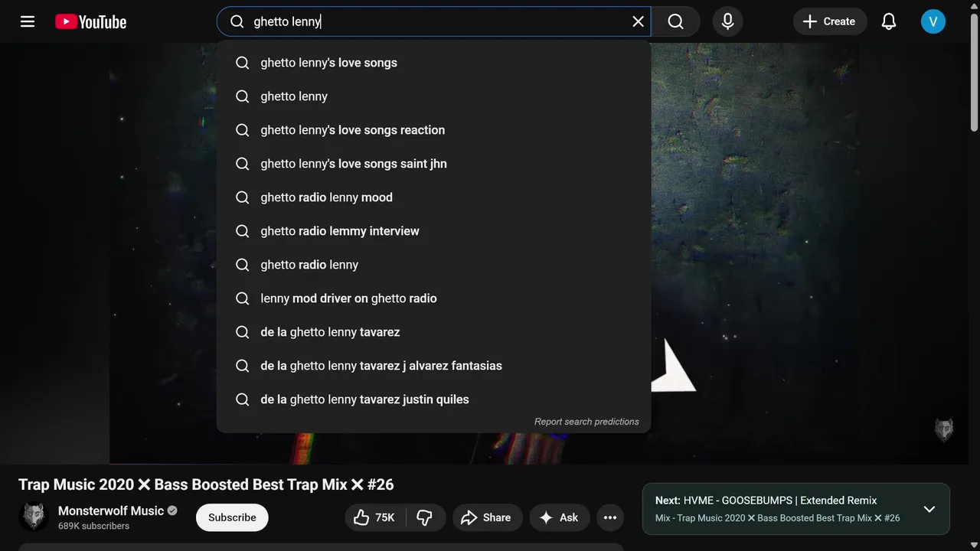Click the wolf watermark on the video
This screenshot has width=980, height=551.
[944, 430]
